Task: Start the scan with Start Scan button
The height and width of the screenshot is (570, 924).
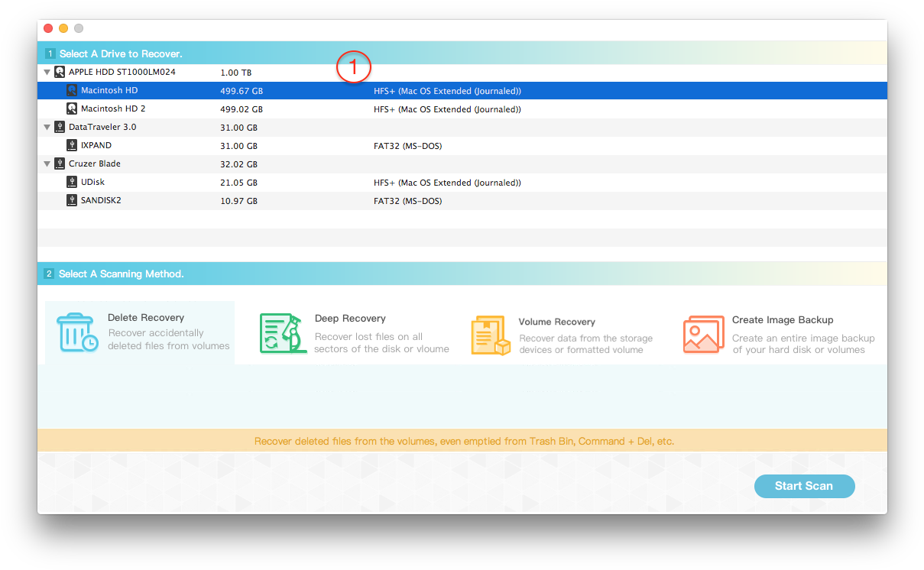Action: pyautogui.click(x=804, y=486)
